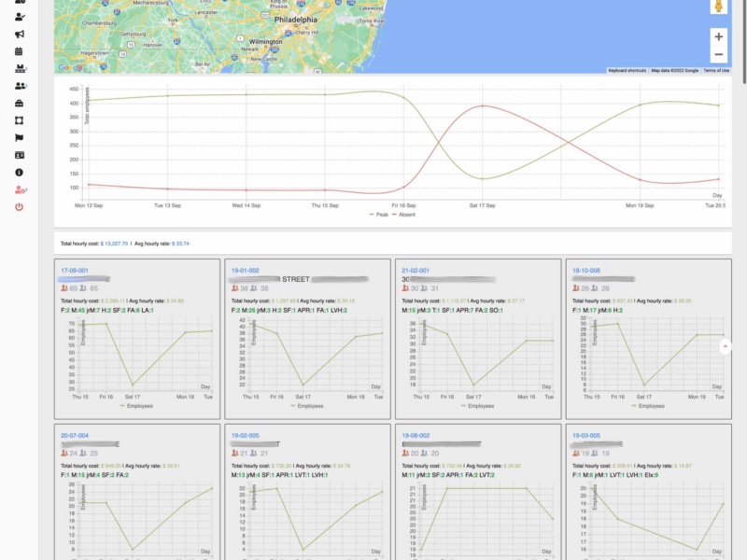Open project link 19-01-002
747x560 pixels.
pyautogui.click(x=245, y=271)
